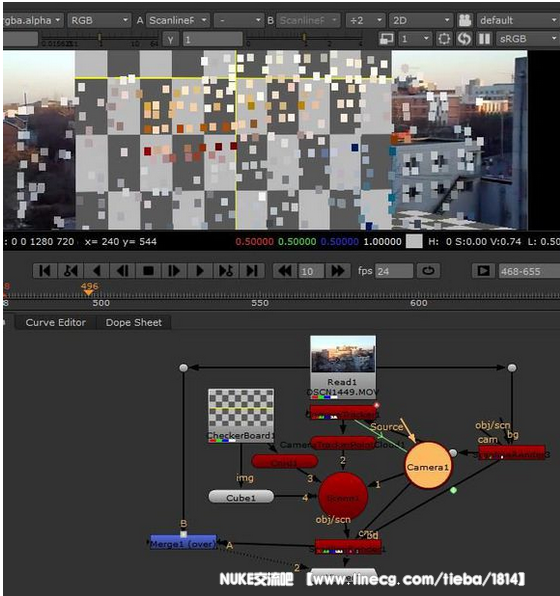Select the ScanlineRender node beside Merge1
Screen dimensions: 560x596
348,547
